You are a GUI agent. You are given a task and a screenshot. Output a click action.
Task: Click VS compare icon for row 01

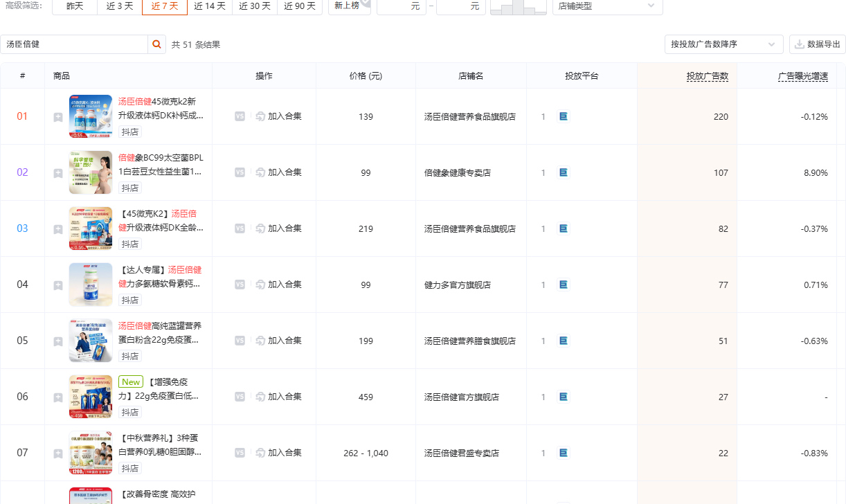[240, 116]
